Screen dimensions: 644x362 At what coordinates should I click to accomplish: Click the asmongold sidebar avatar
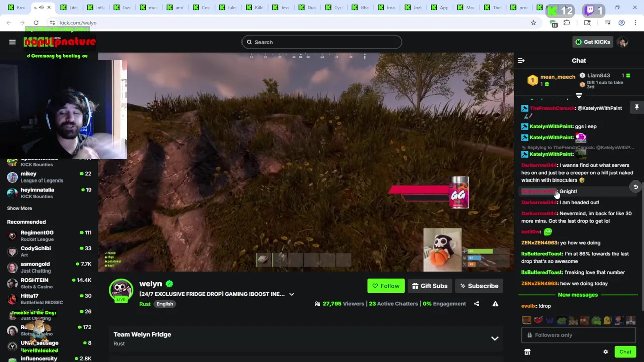click(12, 267)
